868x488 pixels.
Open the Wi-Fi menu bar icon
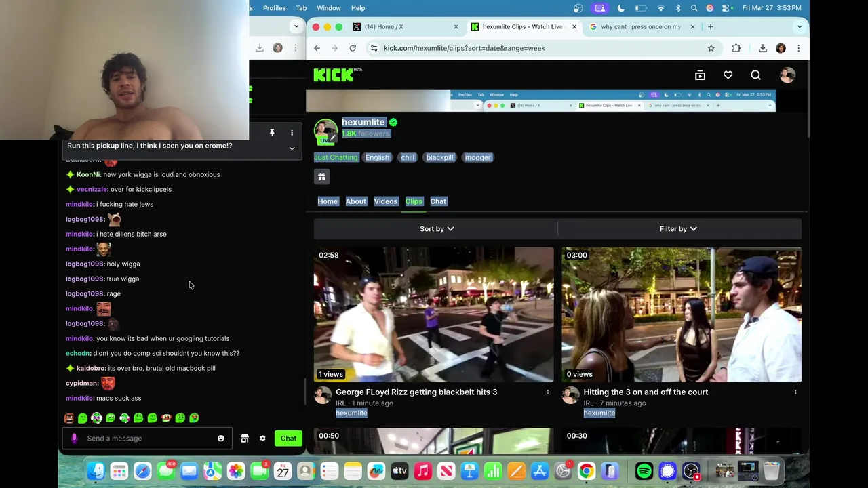(x=660, y=8)
